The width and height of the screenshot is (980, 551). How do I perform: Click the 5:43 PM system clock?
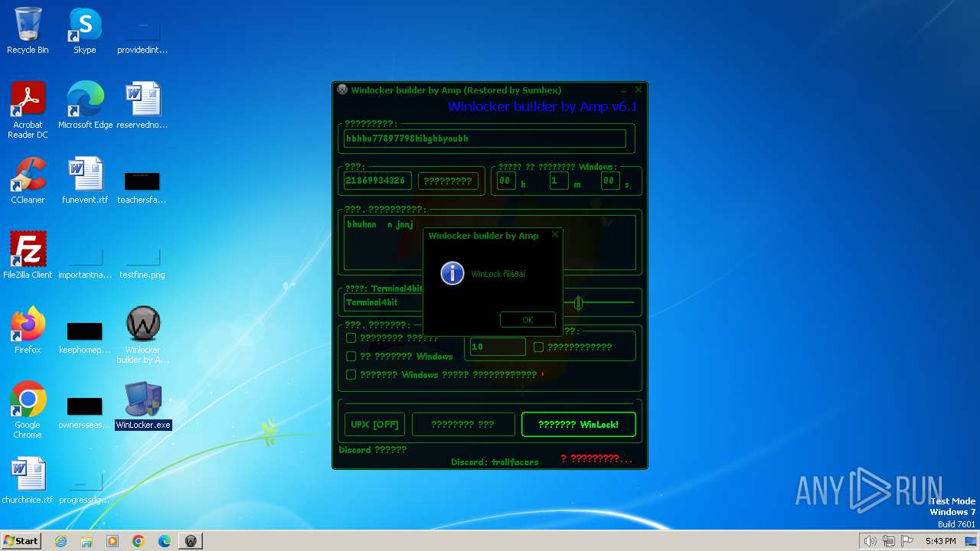tap(940, 541)
